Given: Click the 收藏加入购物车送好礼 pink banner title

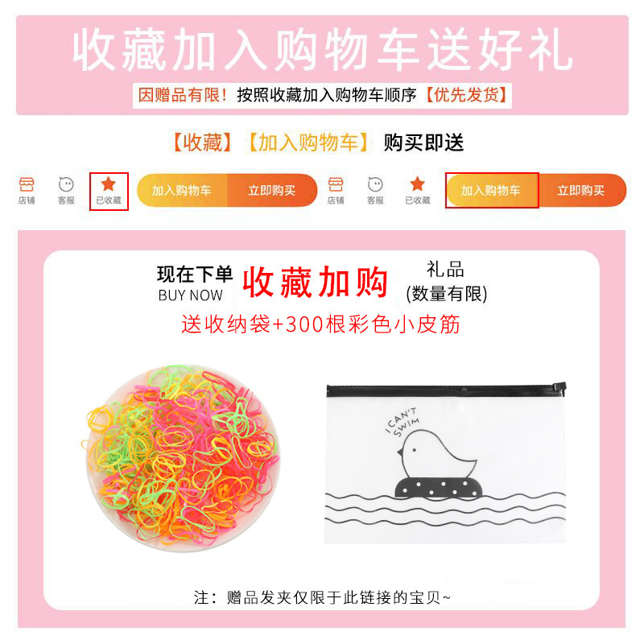Looking at the screenshot, I should coord(323,50).
